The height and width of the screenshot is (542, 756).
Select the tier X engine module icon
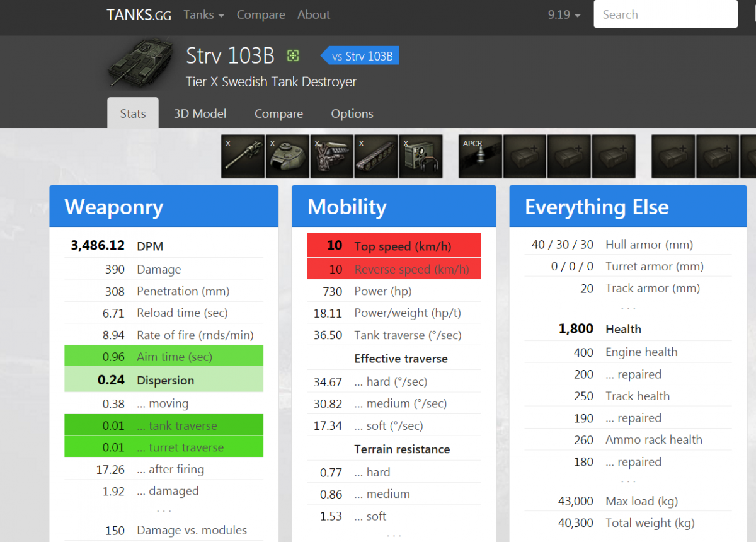pos(332,156)
